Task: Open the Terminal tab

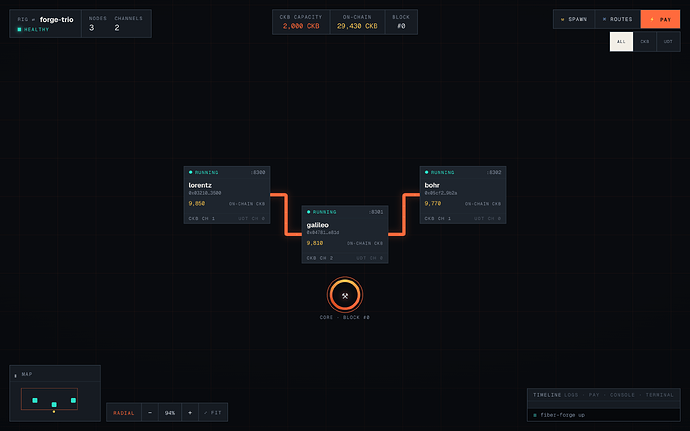Action: pyautogui.click(x=659, y=395)
